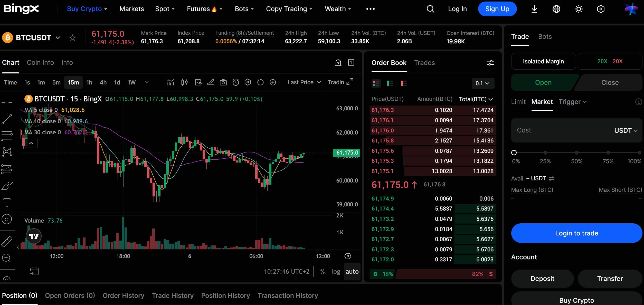Viewport: 644px width, 305px height.
Task: Open the settings hexagon icon in header
Action: pos(601,9)
